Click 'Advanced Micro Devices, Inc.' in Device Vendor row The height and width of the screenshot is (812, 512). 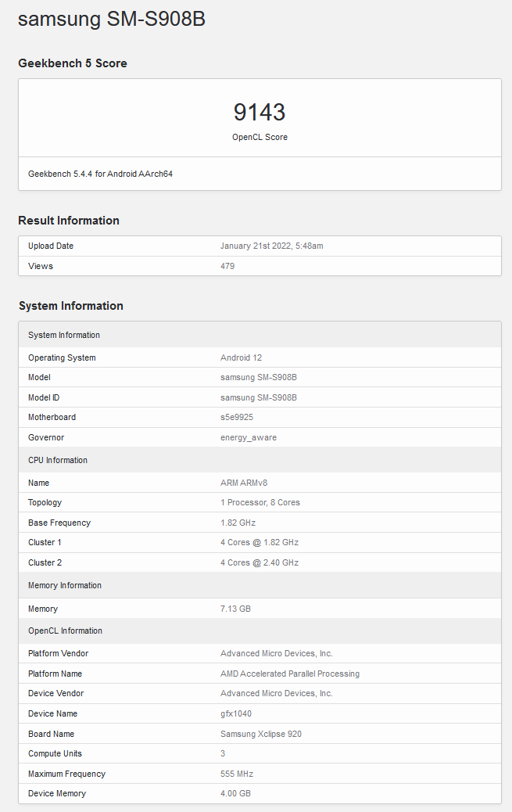(277, 693)
